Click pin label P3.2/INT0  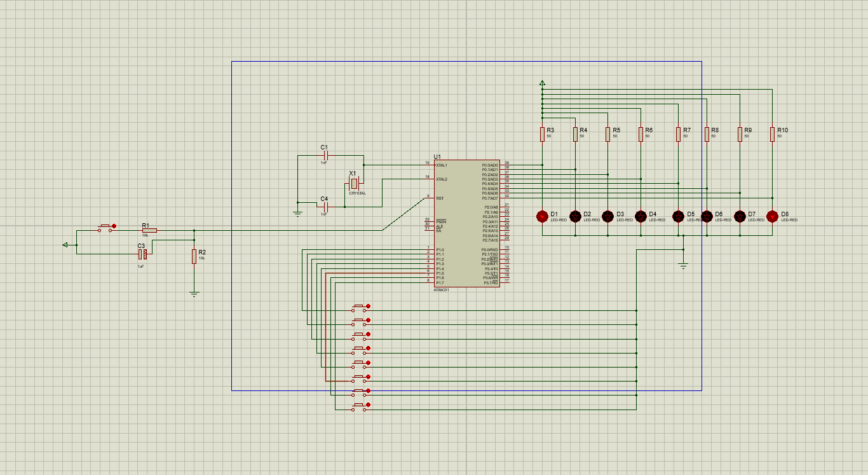coord(490,259)
